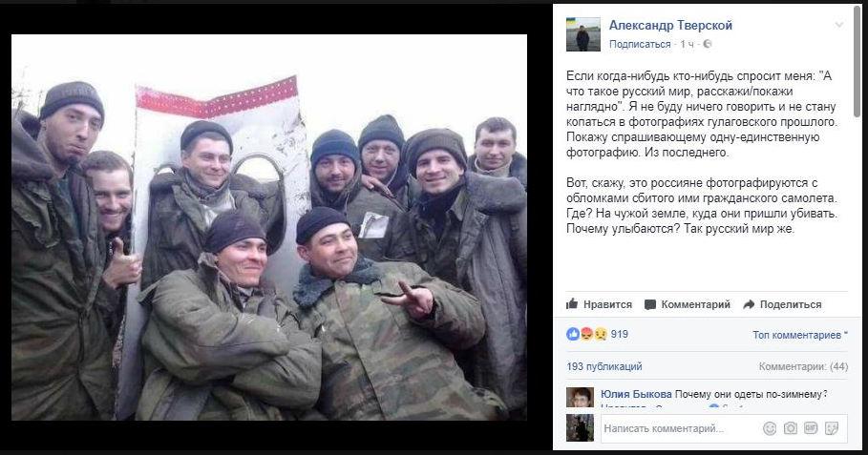Screen dimensions: 868x455
Task: Attach a photo using the camera icon
Action: pos(790,428)
